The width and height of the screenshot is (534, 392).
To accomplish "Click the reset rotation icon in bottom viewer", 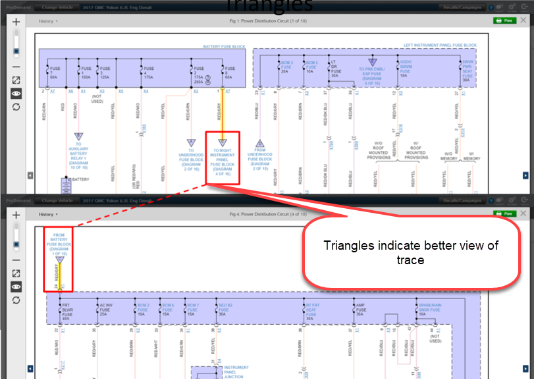I will pyautogui.click(x=16, y=300).
